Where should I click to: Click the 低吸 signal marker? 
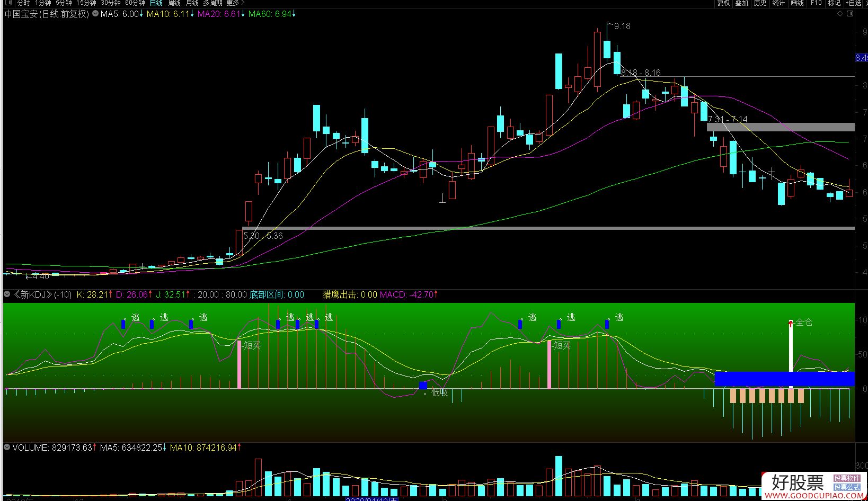coord(439,392)
